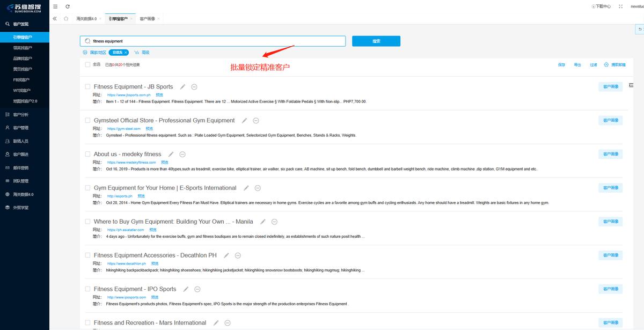Open 地图找客户2.0 in the sidebar

(x=25, y=101)
